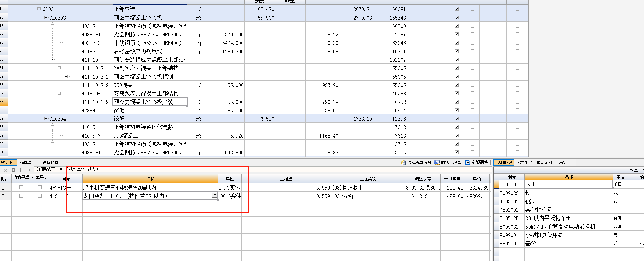Click the 递延清单编号 icon

tap(403, 162)
